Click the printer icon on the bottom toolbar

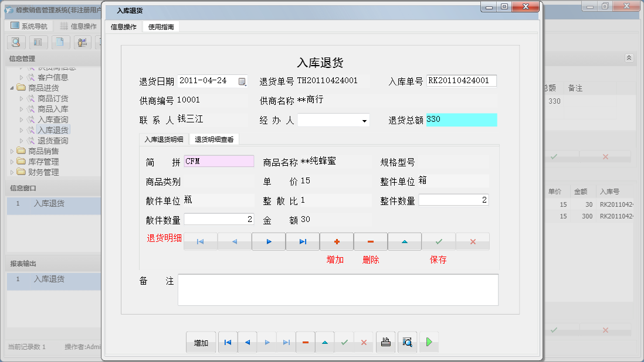pyautogui.click(x=385, y=341)
